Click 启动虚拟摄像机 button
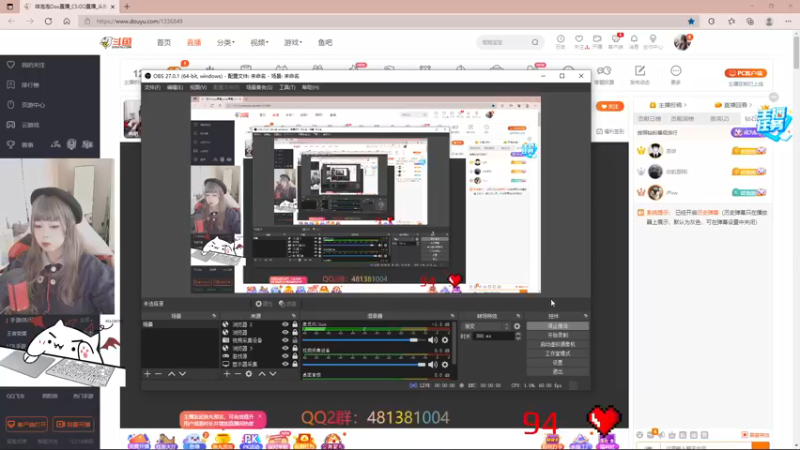 (558, 344)
